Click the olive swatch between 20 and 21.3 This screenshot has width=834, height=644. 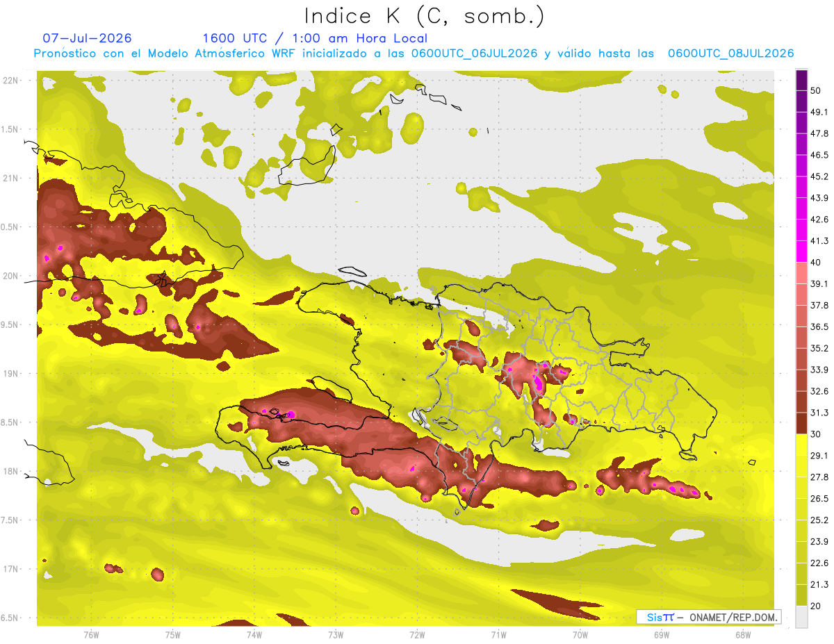[x=801, y=595]
